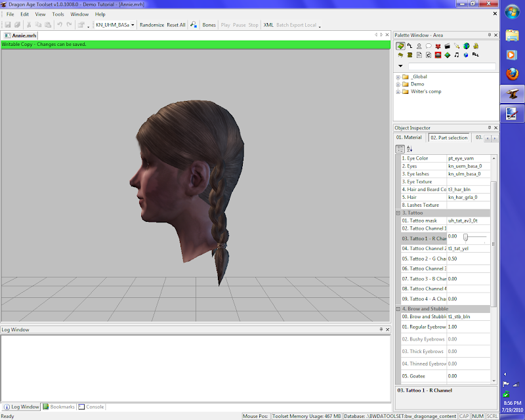525x420 pixels.
Task: Select the globe icon in Palette Window
Action: coord(466,46)
